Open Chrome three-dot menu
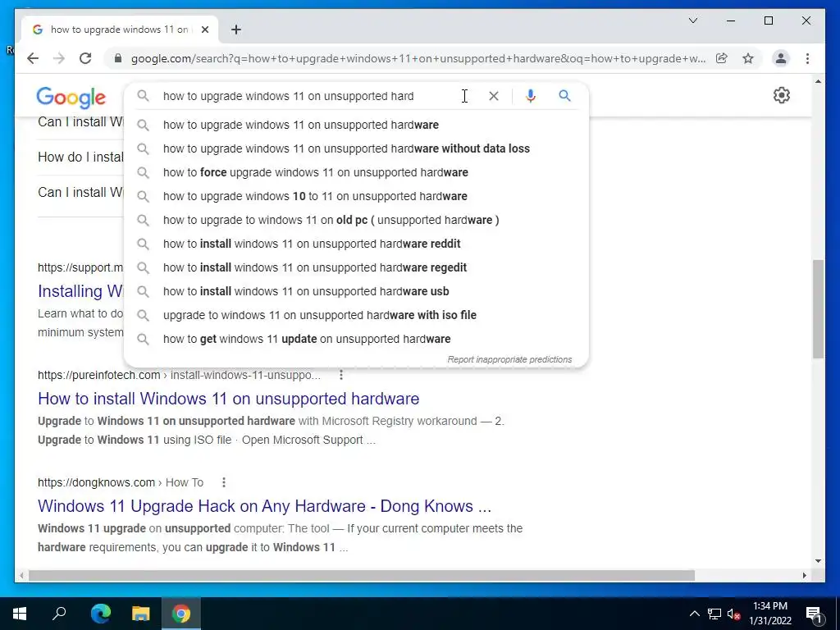Viewport: 840px width, 630px height. click(x=807, y=58)
